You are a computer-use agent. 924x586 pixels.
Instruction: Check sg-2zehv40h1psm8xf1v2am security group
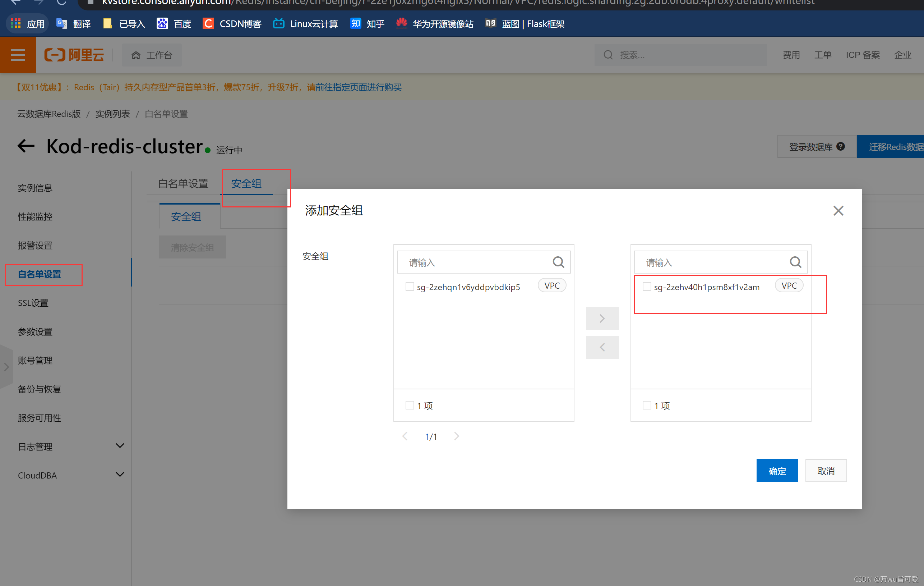point(647,287)
